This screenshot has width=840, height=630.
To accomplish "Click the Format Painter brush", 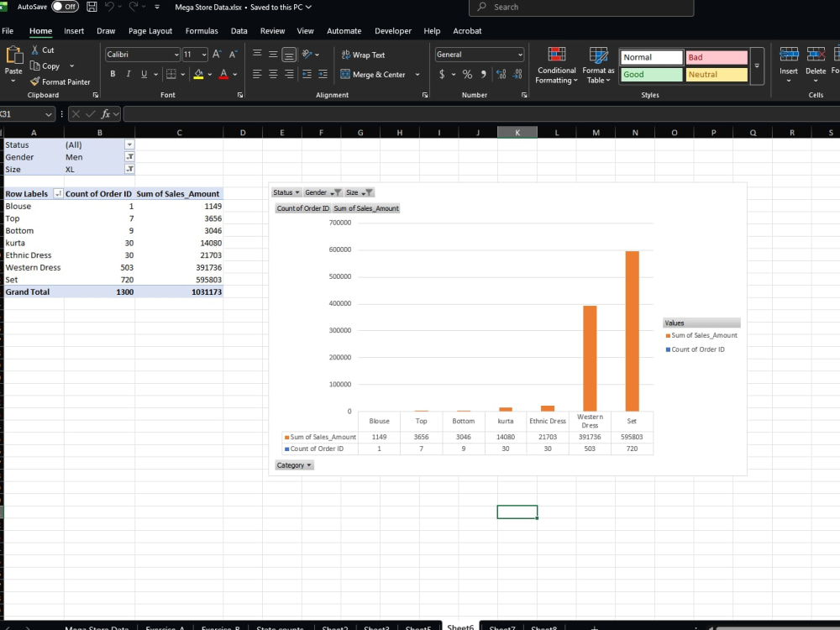I will click(35, 81).
